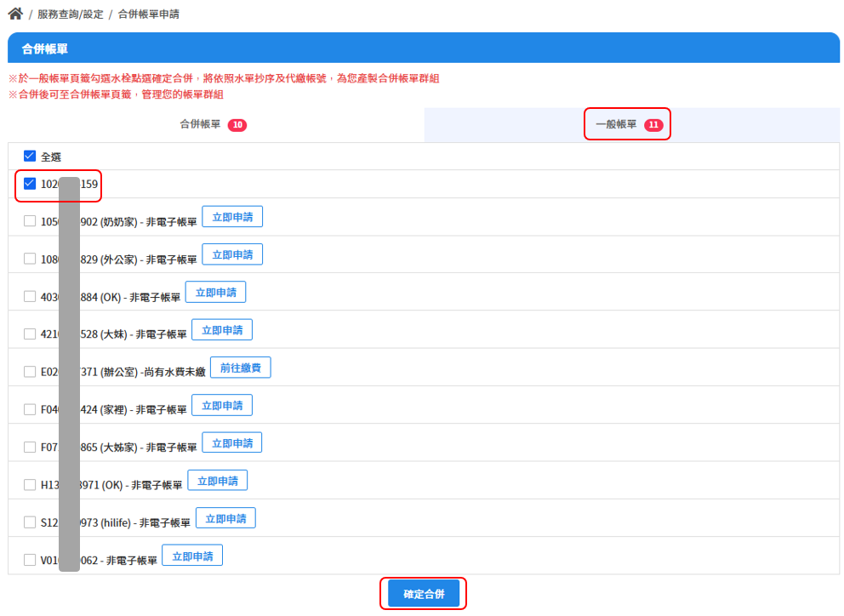Switch to the 合併帳單 tab
This screenshot has width=844, height=616.
pos(214,124)
